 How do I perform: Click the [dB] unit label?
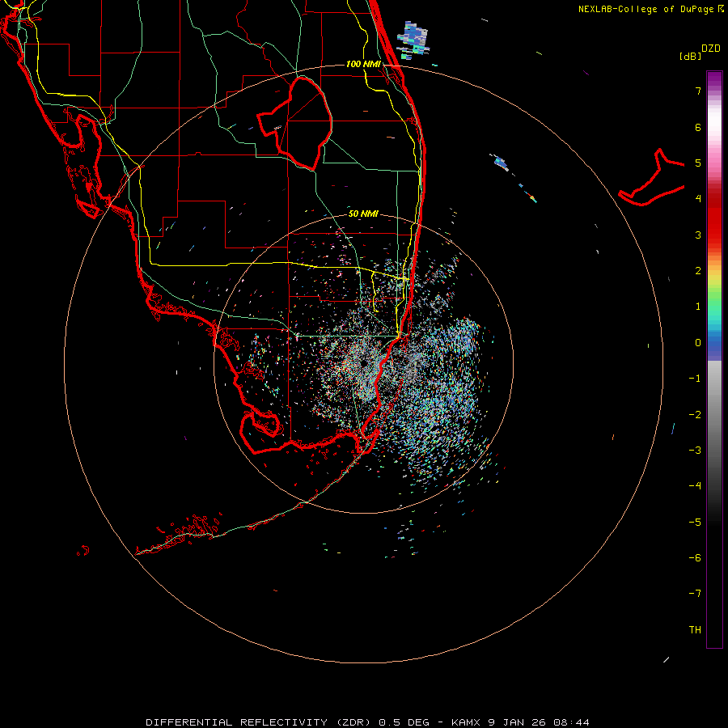[x=690, y=56]
